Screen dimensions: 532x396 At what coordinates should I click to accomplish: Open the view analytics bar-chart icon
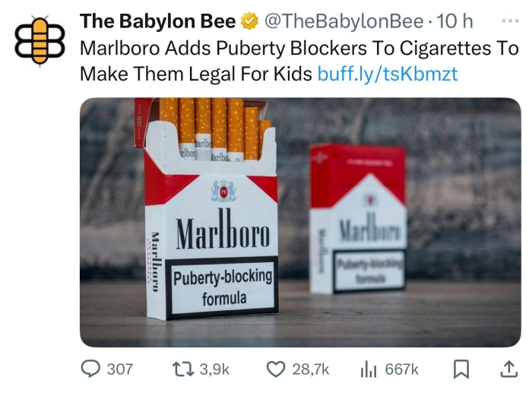[x=369, y=369]
